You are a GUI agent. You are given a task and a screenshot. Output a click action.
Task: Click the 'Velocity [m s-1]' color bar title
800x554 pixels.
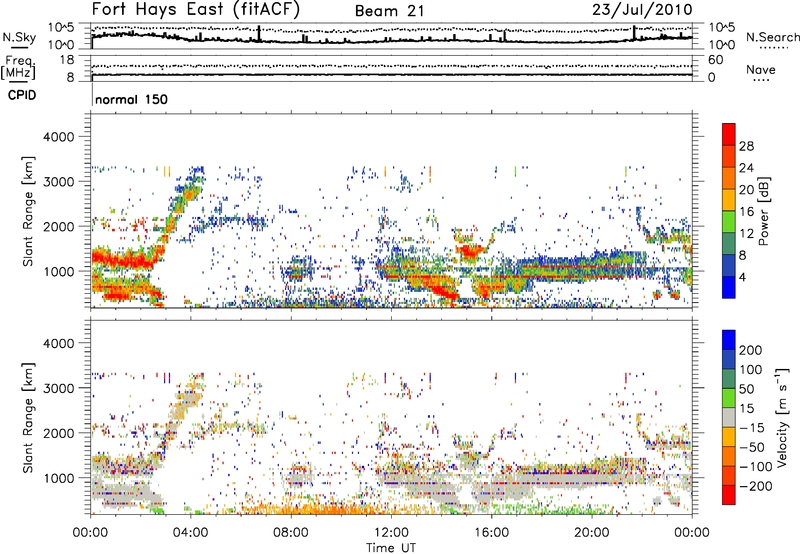click(782, 417)
